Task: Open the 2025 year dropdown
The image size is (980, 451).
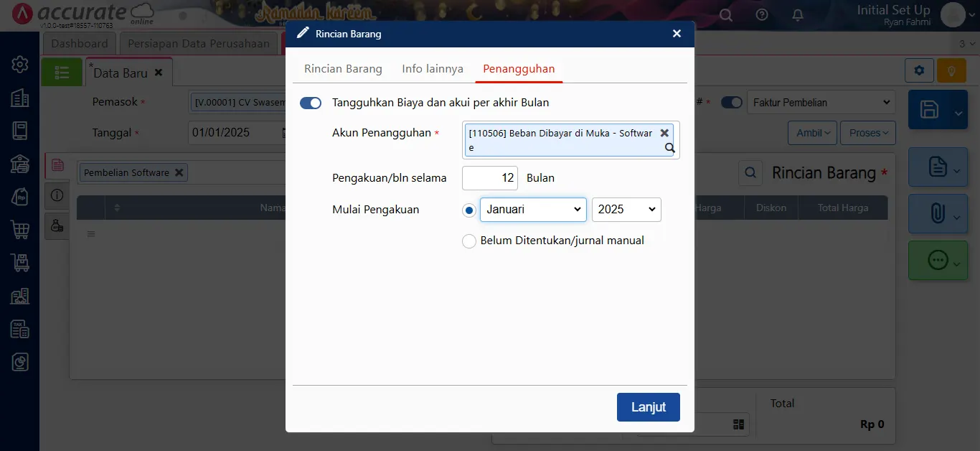Action: [626, 209]
